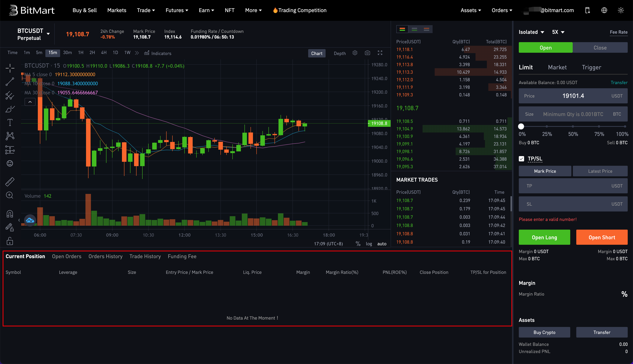Toggle percent scale on chart
This screenshot has width=633, height=364.
pos(358,243)
